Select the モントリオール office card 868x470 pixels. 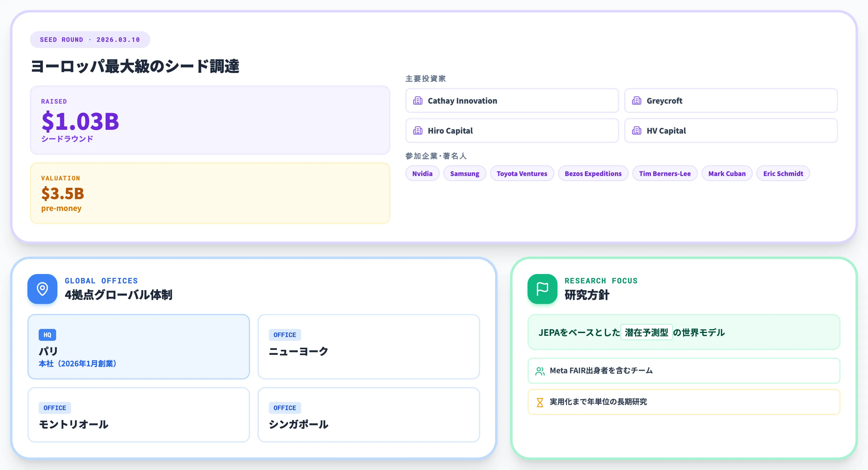pyautogui.click(x=138, y=415)
